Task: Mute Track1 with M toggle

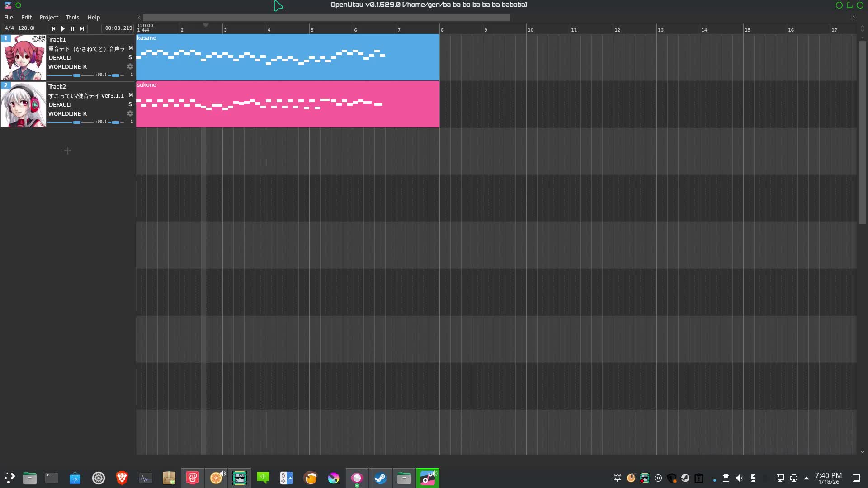Action: pyautogui.click(x=131, y=48)
